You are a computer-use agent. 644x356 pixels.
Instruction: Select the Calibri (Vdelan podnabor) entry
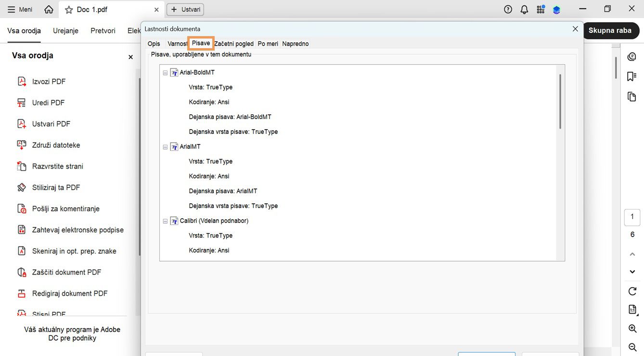coord(214,221)
